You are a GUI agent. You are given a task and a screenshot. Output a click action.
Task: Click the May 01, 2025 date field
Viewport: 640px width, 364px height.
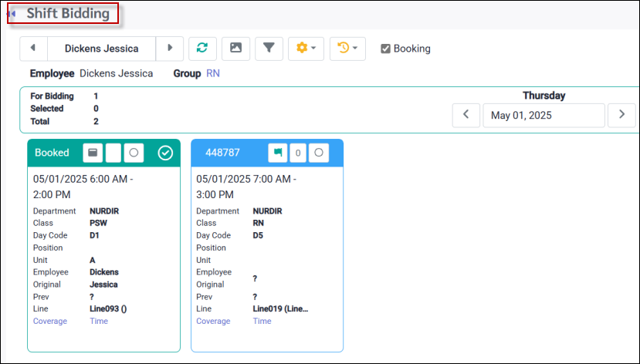[x=543, y=115]
